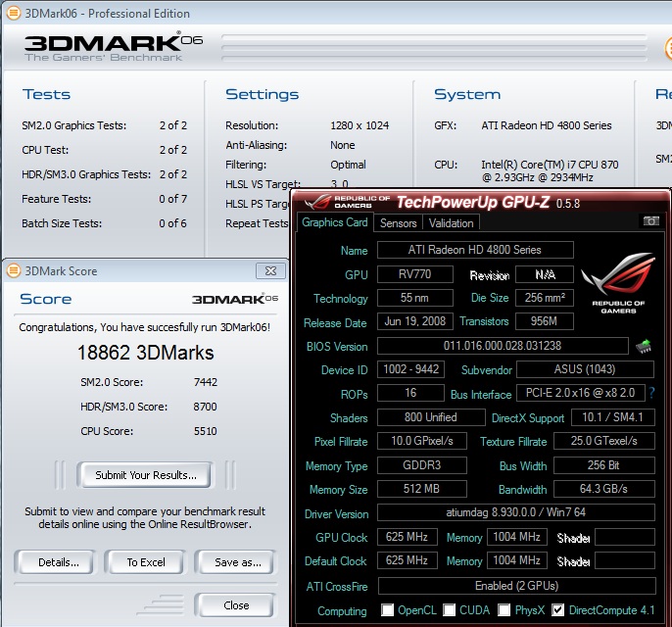Click the Memory Type GDDR3 field

[x=421, y=465]
